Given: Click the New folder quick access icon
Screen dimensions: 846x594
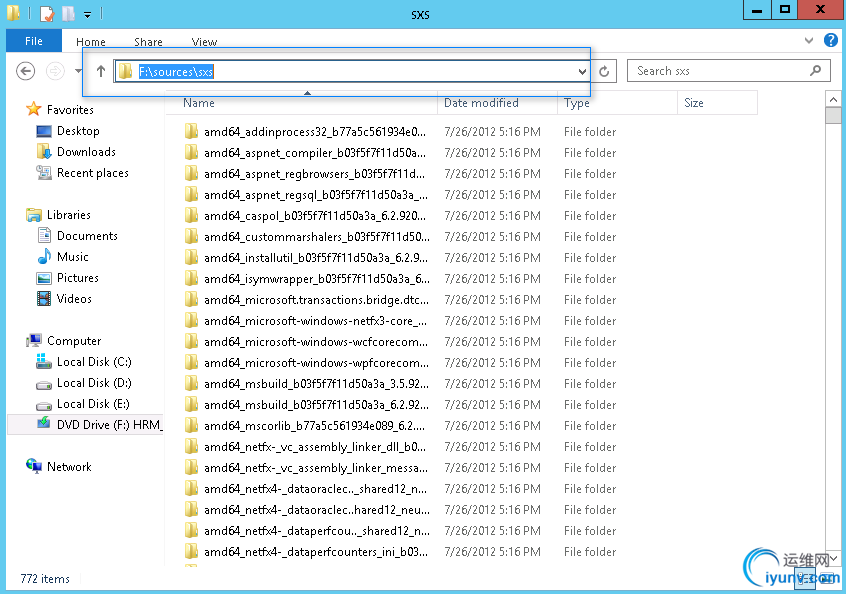Looking at the screenshot, I should (68, 13).
